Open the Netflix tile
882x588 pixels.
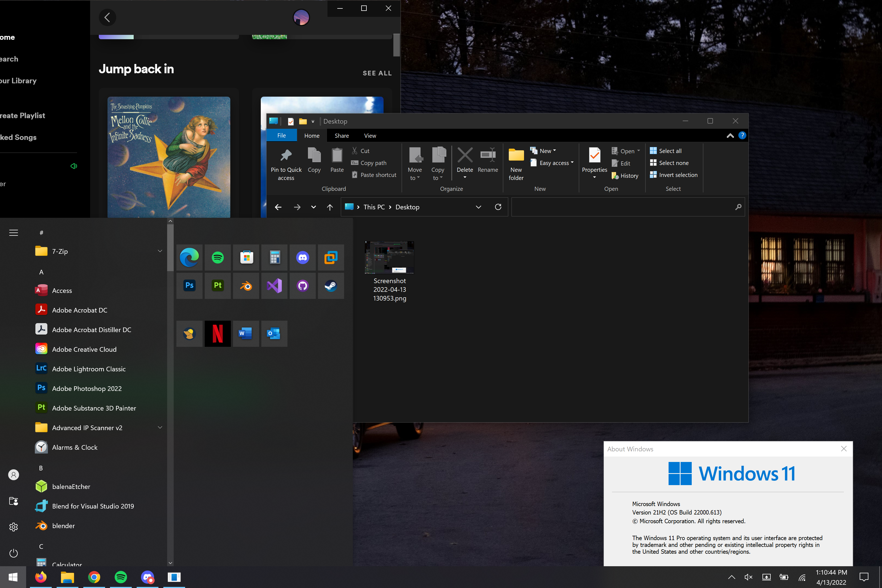218,333
